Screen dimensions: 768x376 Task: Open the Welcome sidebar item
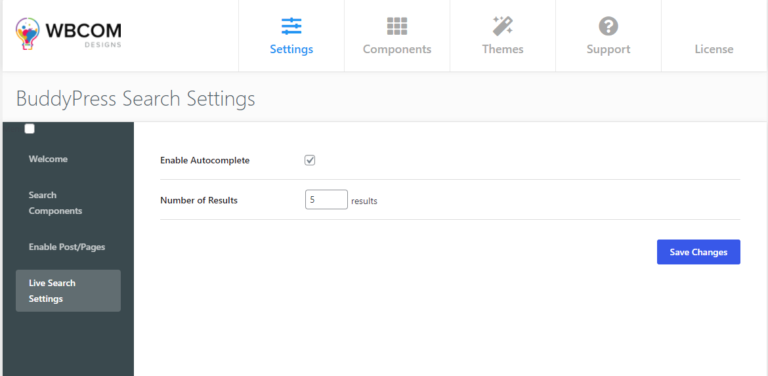(x=48, y=159)
